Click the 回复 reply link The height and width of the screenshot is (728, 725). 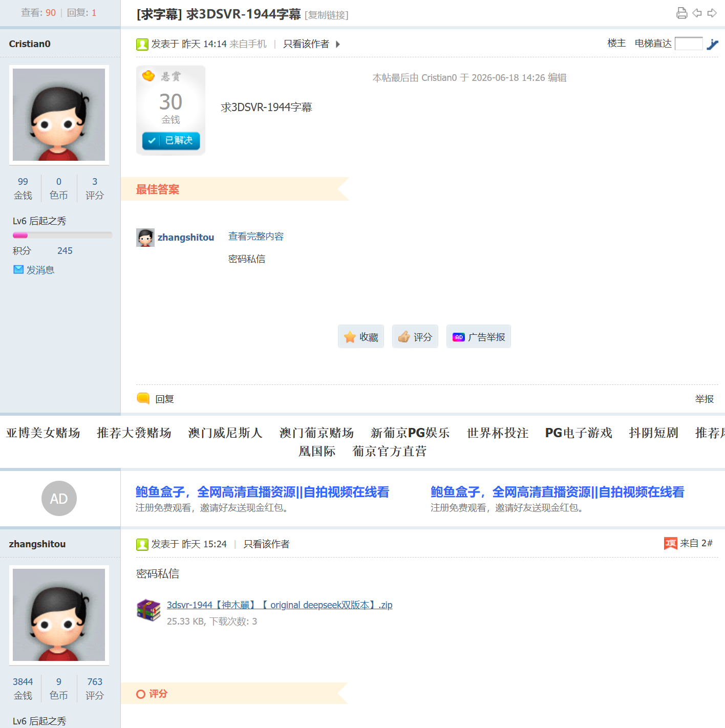[x=165, y=399]
